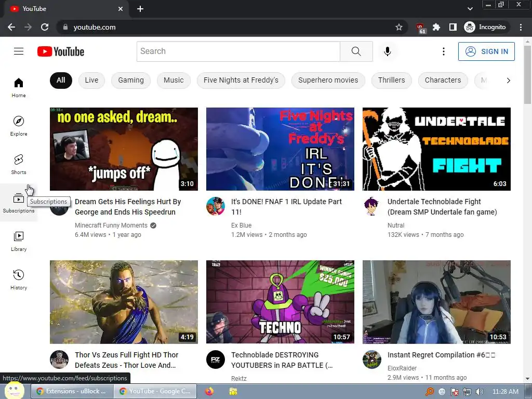Open Explore from the sidebar
Screen dimensions: 532x399
click(x=19, y=126)
